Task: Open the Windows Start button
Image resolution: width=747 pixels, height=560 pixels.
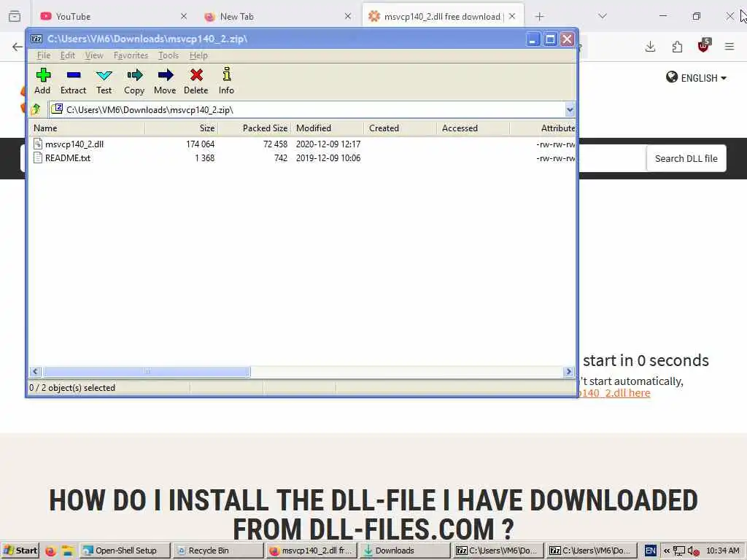Action: pyautogui.click(x=20, y=551)
